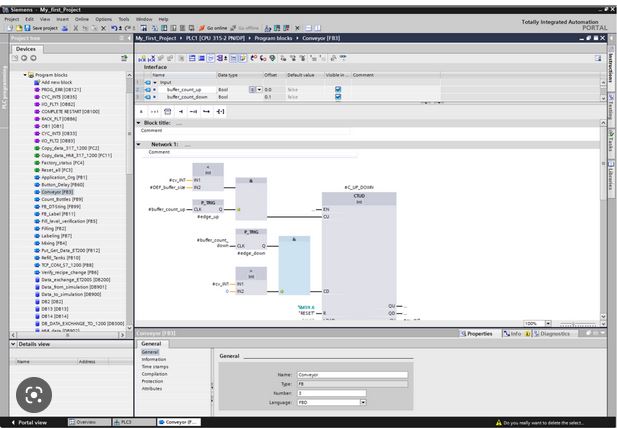Open the Language FBD dropdown
The width and height of the screenshot is (617, 428).
(363, 402)
